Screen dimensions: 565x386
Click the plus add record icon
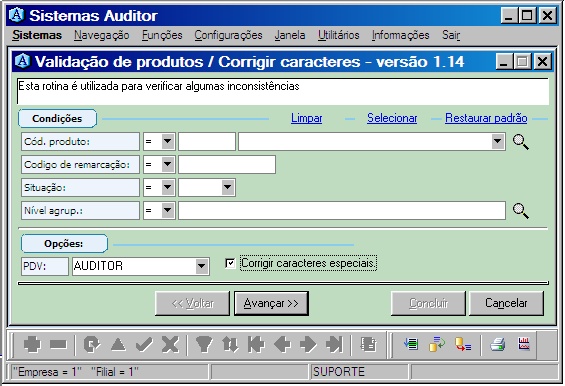click(32, 345)
